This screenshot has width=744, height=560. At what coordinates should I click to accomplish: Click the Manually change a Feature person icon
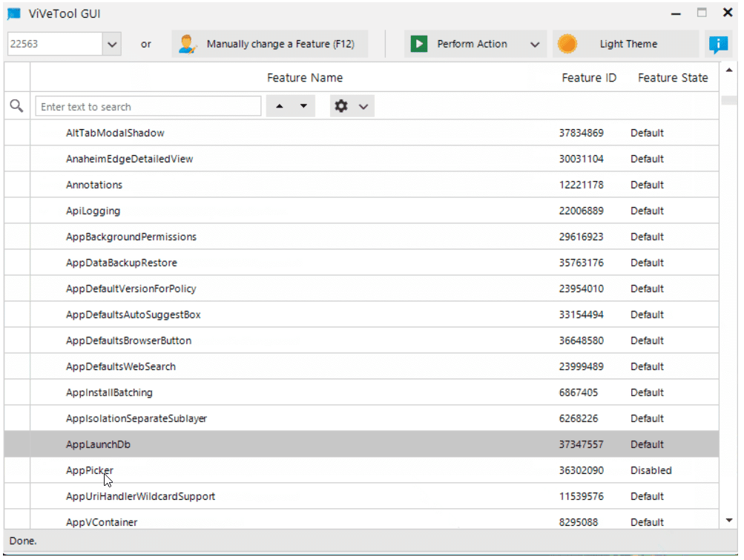tap(188, 45)
